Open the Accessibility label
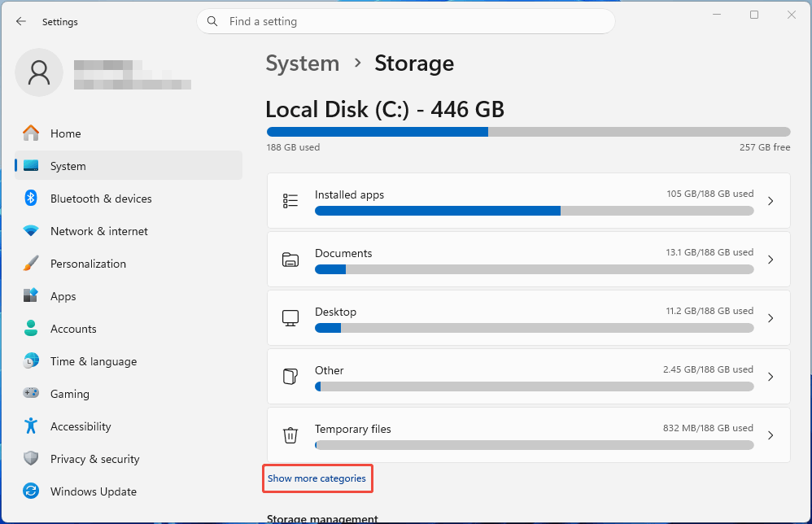 click(x=81, y=426)
